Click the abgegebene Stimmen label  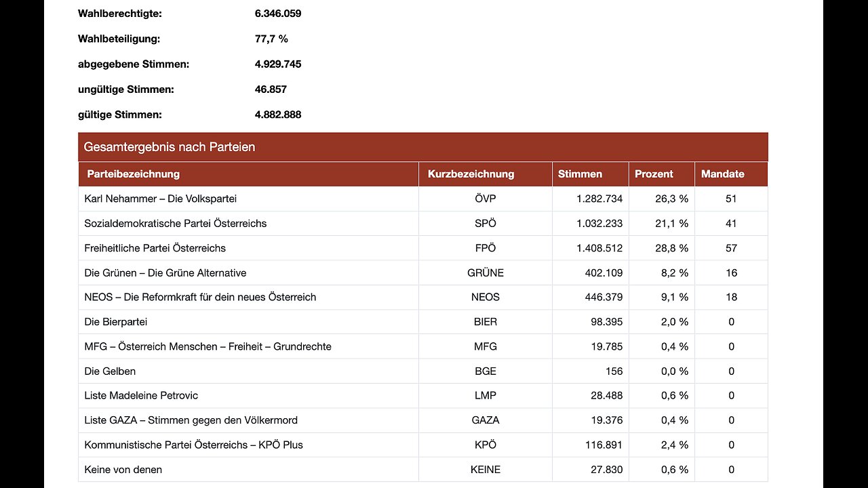[x=134, y=64]
